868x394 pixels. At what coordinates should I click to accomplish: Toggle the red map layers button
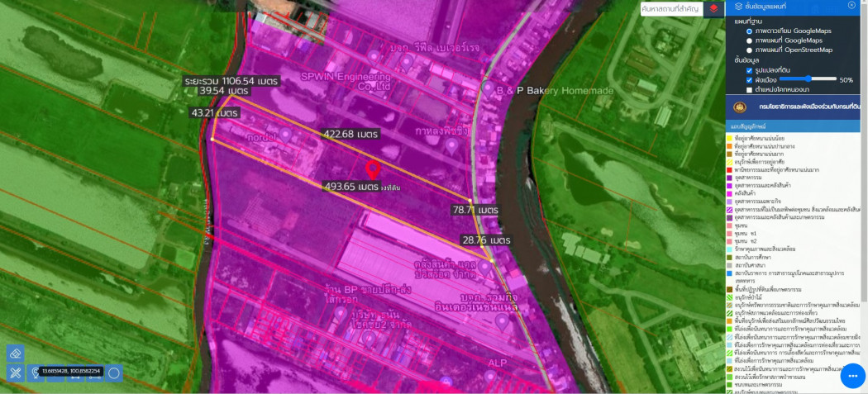[713, 8]
